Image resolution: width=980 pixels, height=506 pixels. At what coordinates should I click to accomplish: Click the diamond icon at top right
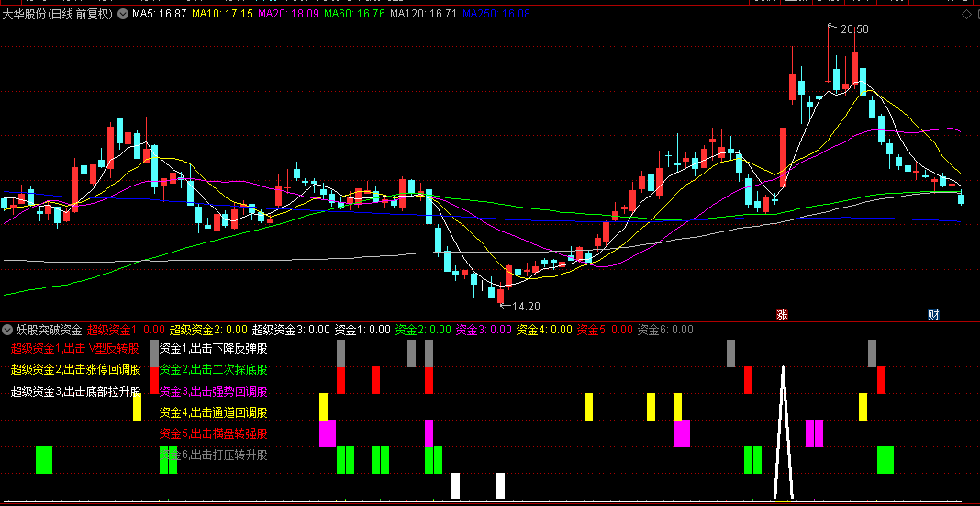tap(966, 15)
